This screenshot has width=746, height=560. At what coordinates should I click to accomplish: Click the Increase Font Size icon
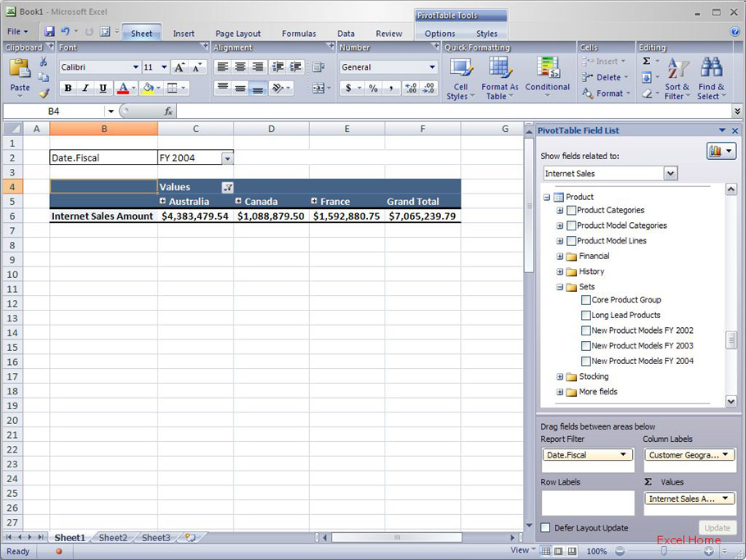tap(180, 67)
